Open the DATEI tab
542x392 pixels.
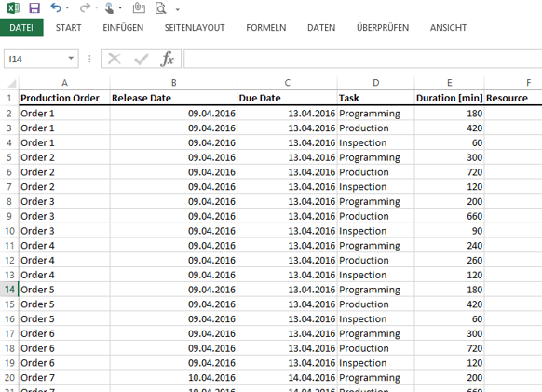point(21,28)
